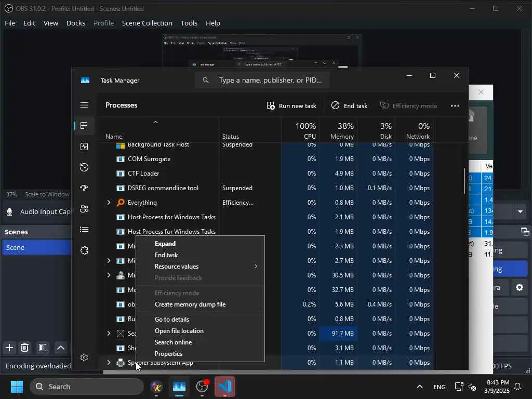Open Task Manager from the taskbar
This screenshot has width=532, height=399.
[x=179, y=387]
